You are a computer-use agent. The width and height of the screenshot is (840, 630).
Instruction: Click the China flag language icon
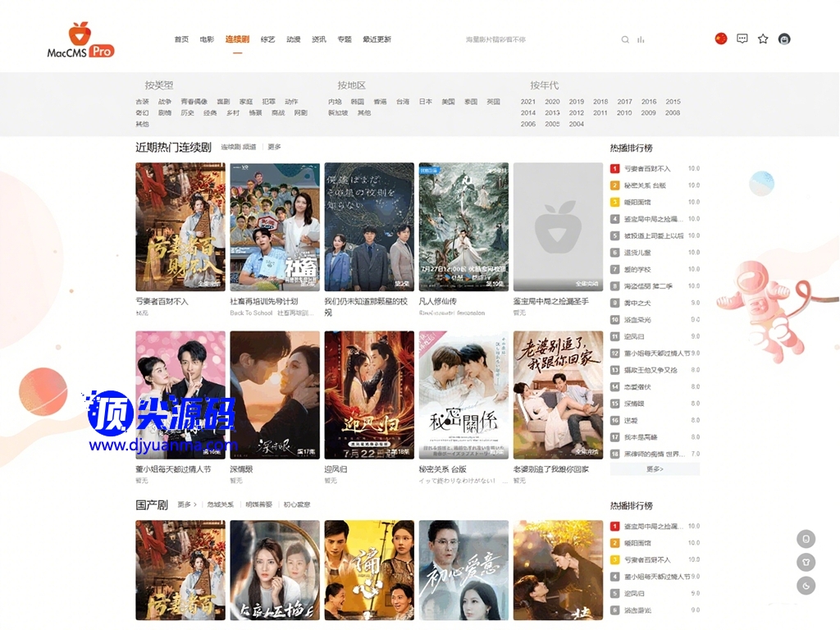pyautogui.click(x=721, y=39)
